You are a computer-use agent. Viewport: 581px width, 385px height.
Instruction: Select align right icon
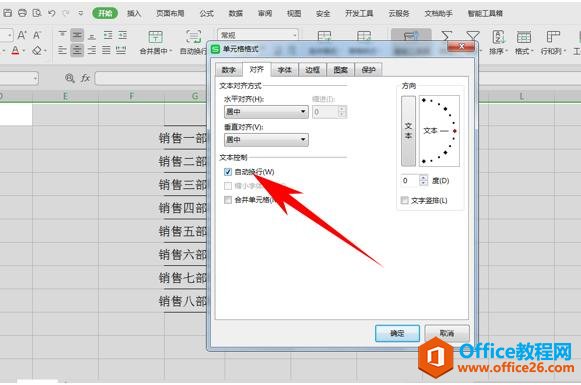point(92,50)
